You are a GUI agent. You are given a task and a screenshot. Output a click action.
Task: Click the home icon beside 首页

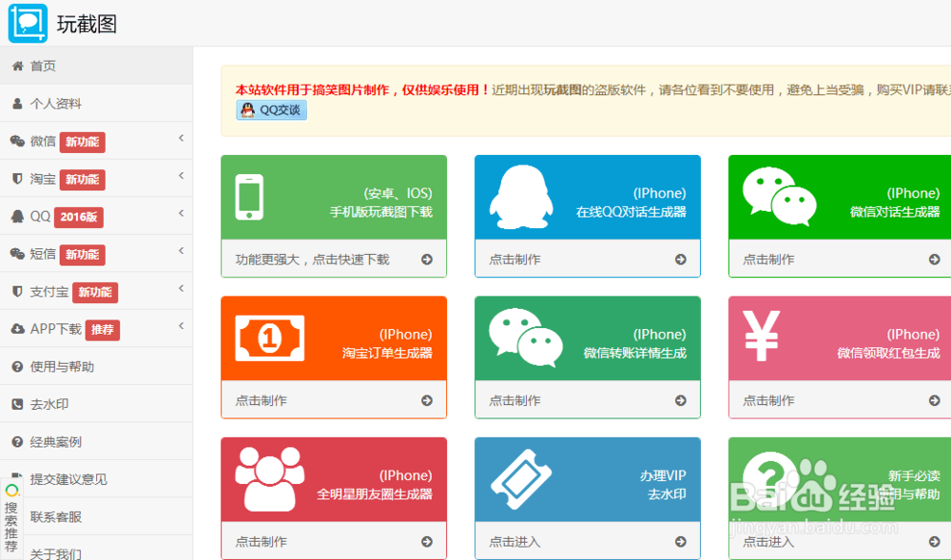coord(17,66)
